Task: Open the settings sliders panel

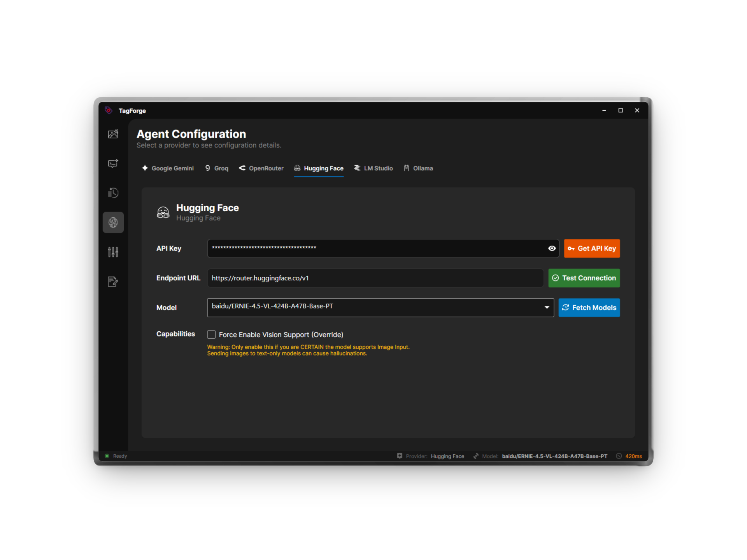Action: (x=113, y=252)
